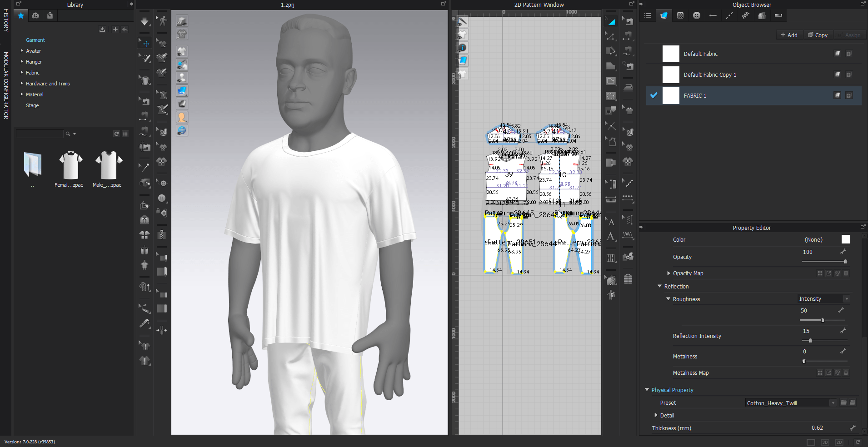The height and width of the screenshot is (447, 868).
Task: Click the Color white swatch
Action: pyautogui.click(x=846, y=239)
